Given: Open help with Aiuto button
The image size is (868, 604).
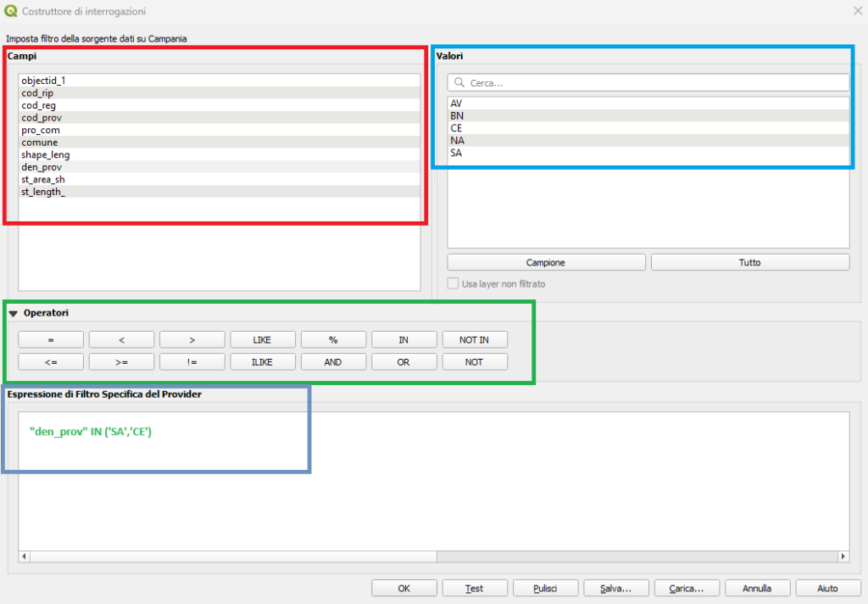Looking at the screenshot, I should point(828,588).
